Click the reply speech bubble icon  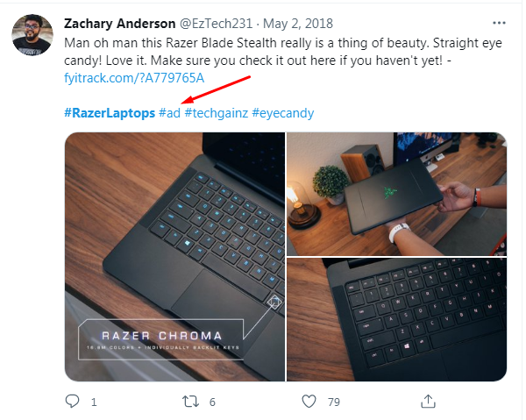click(72, 401)
